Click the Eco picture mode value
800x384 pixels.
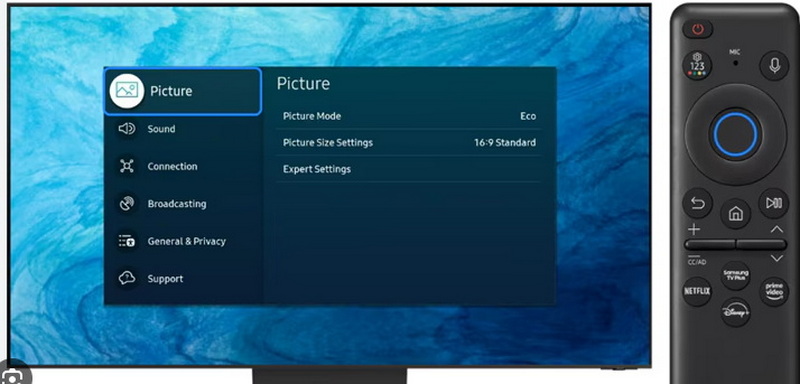coord(528,116)
